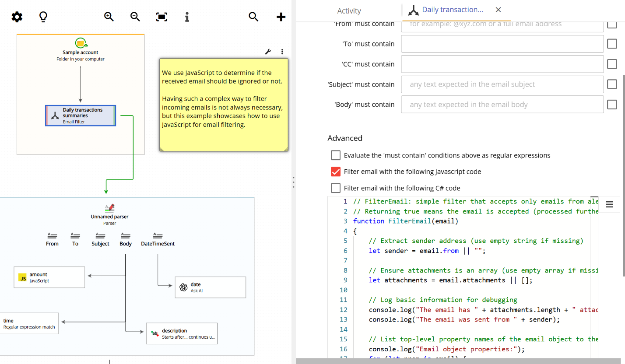Click the lightbulb tips icon

click(42, 17)
